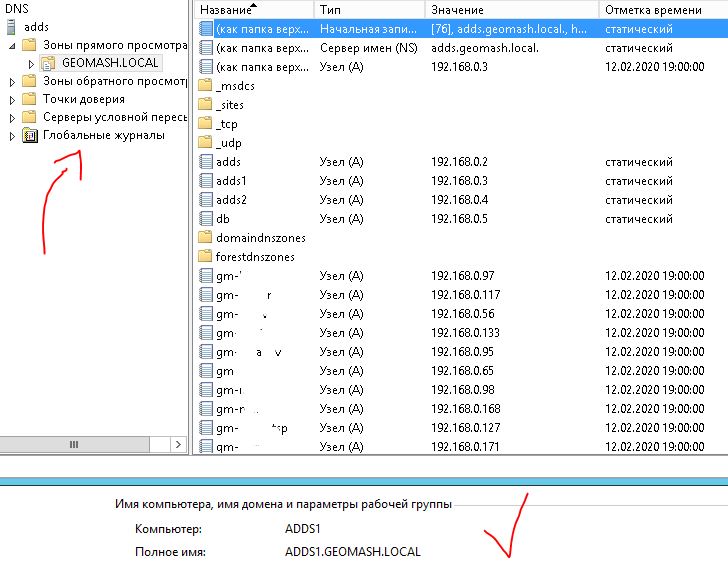This screenshot has height=567, width=728.
Task: Expand the Зоны обратного просмотра node
Action: coord(13,82)
